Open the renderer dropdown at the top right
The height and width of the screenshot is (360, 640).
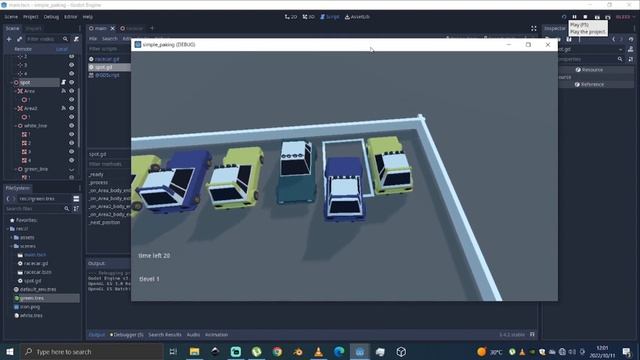click(625, 17)
